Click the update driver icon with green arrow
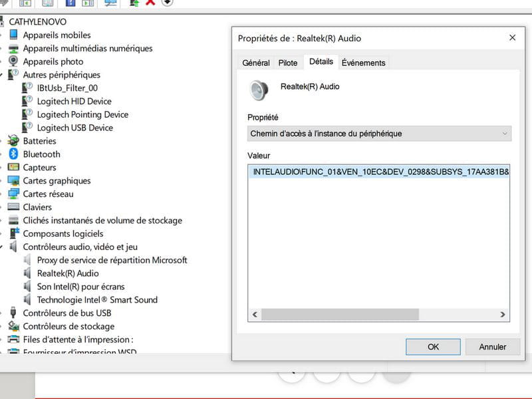 [134, 3]
